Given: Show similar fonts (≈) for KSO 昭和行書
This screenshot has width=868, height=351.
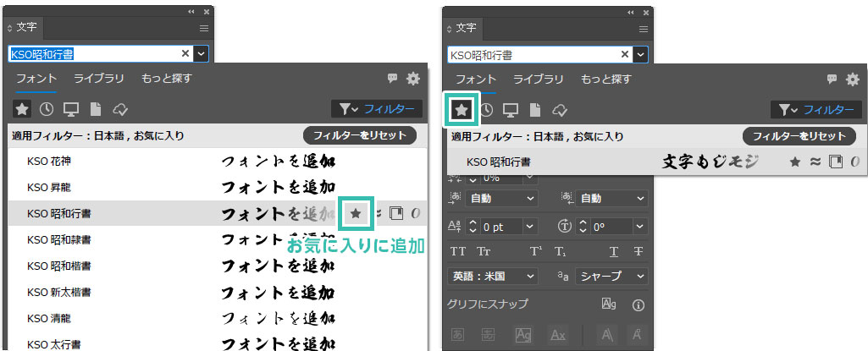Looking at the screenshot, I should 815,161.
